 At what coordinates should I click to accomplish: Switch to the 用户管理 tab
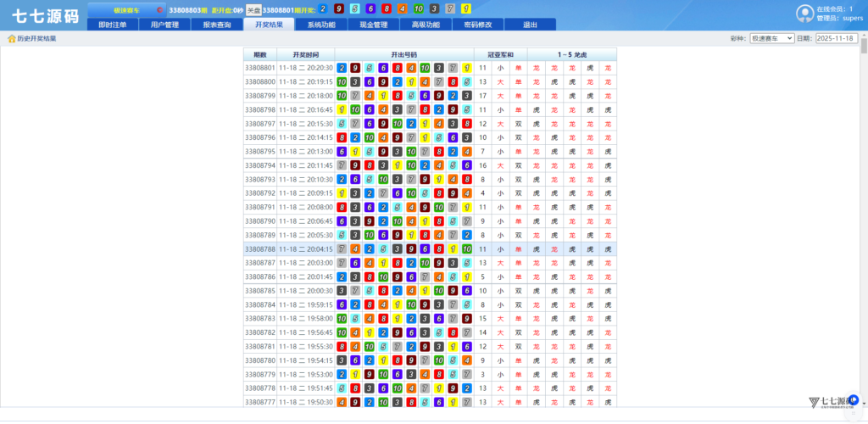click(164, 25)
